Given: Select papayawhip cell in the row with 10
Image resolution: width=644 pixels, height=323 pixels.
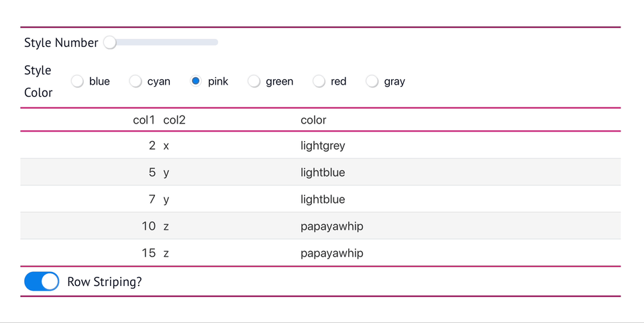Looking at the screenshot, I should pyautogui.click(x=331, y=226).
